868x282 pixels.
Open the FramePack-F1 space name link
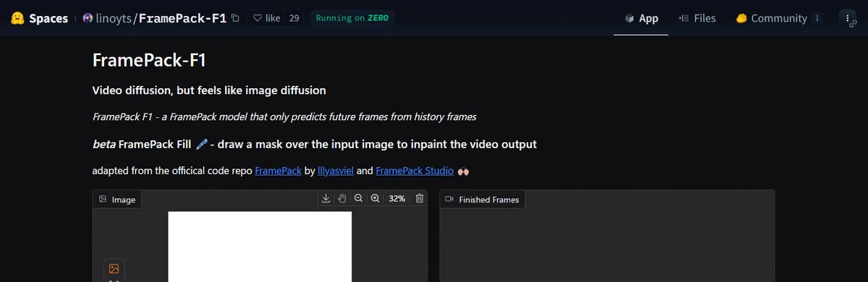point(182,18)
